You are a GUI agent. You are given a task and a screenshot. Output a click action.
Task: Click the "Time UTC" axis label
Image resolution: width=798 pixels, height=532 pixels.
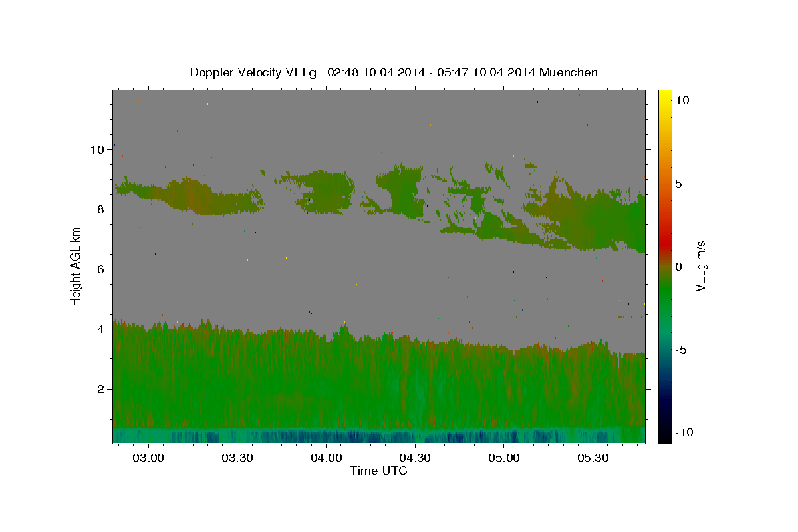(378, 471)
